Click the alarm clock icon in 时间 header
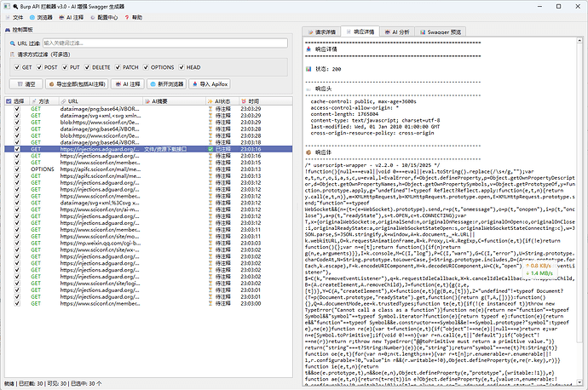Screen dimensions: 588x390 244,101
